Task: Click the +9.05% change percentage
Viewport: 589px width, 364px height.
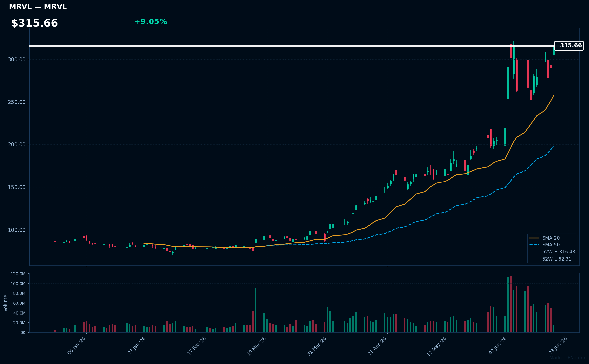Action: click(151, 22)
